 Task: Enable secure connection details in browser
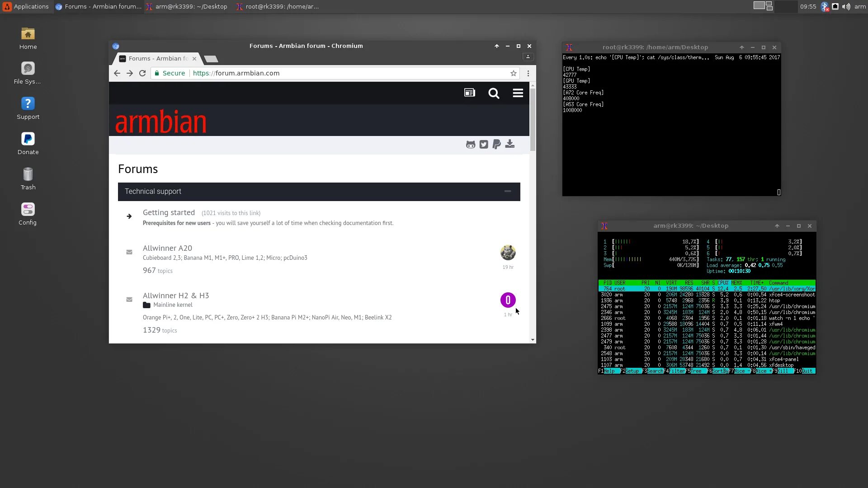[158, 73]
